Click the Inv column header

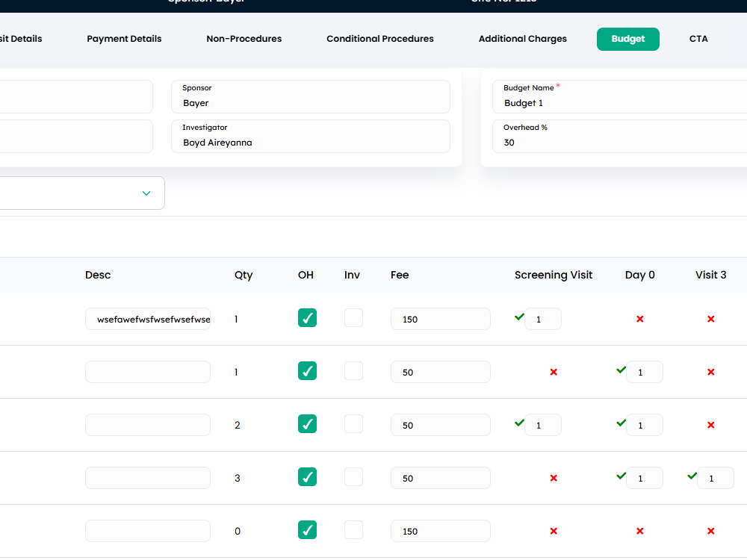[352, 275]
